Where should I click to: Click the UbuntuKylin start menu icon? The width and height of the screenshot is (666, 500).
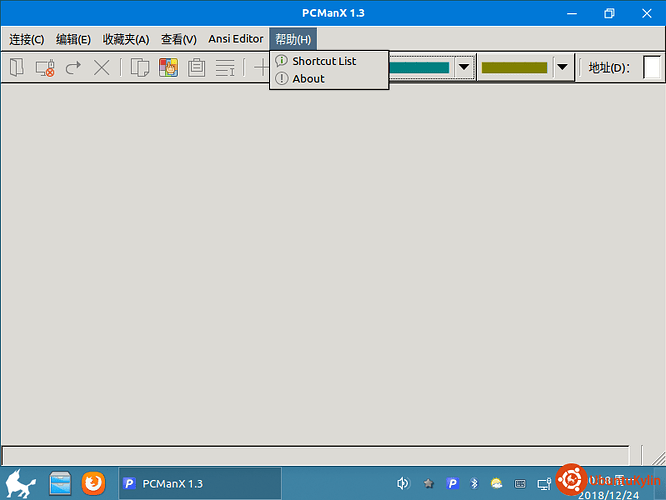click(x=20, y=483)
